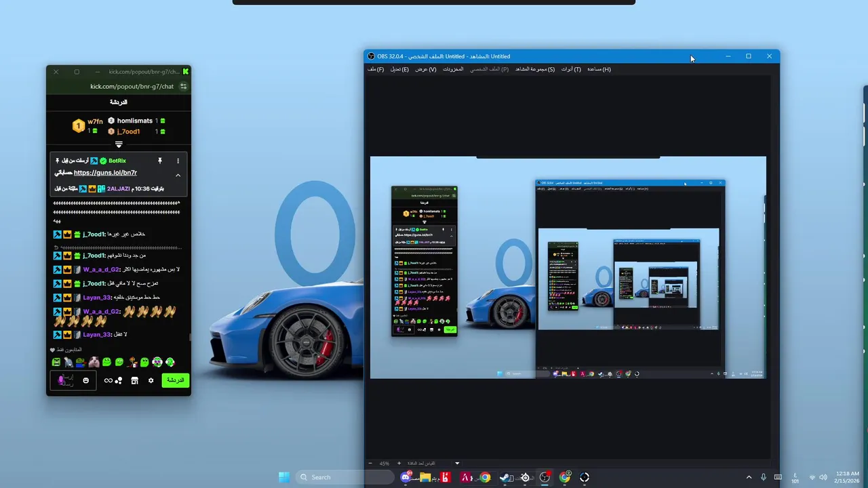Image resolution: width=868 pixels, height=488 pixels.
Task: Switch input language indicator ع 101
Action: point(795,478)
